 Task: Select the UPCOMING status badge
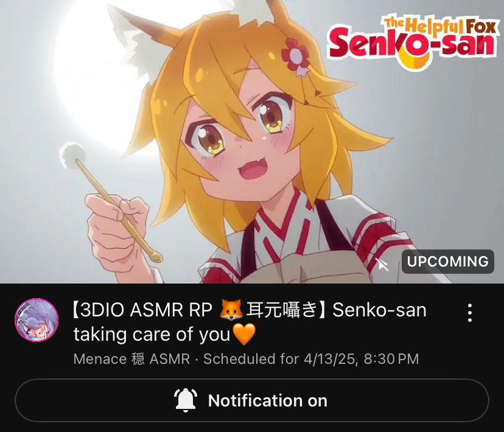(x=448, y=262)
